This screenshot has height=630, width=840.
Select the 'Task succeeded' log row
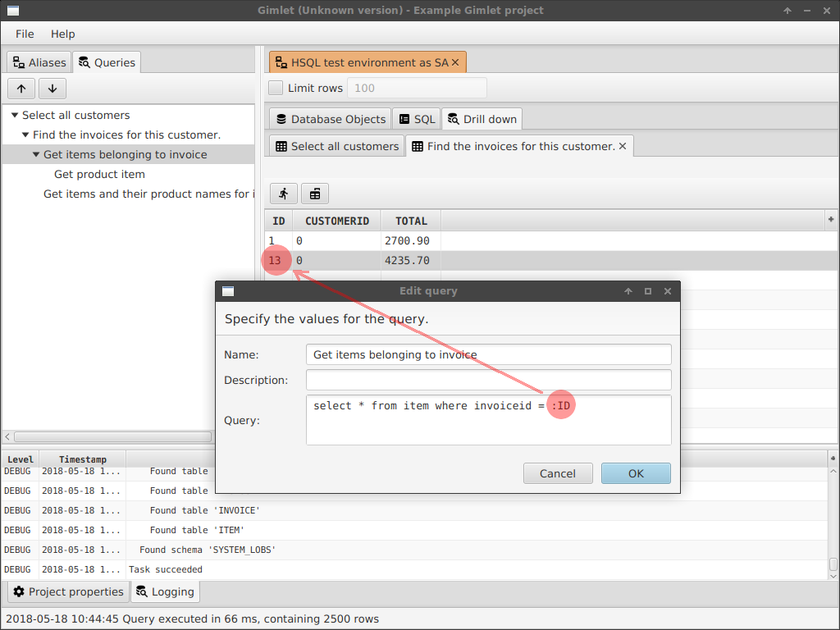click(x=415, y=570)
